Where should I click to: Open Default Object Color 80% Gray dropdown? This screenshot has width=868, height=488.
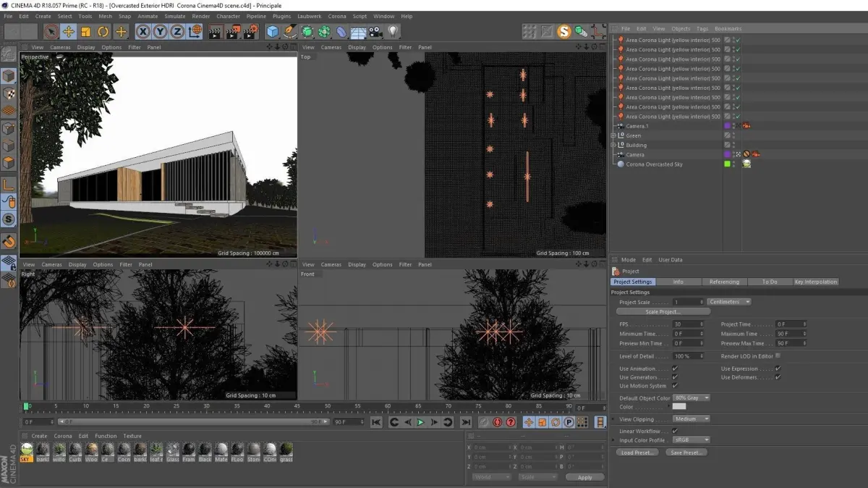pos(692,397)
